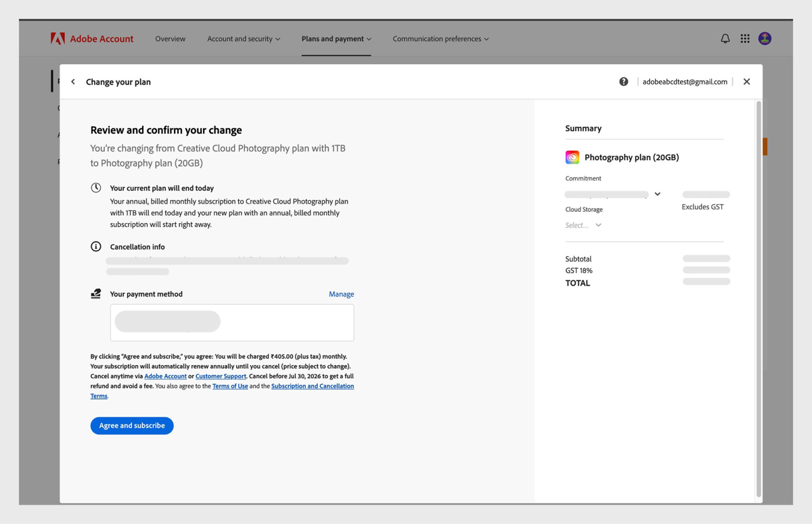Open the apps grid launcher

745,38
